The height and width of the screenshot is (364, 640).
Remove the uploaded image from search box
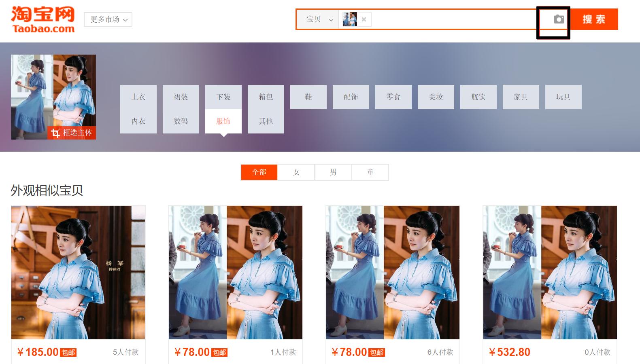point(364,19)
